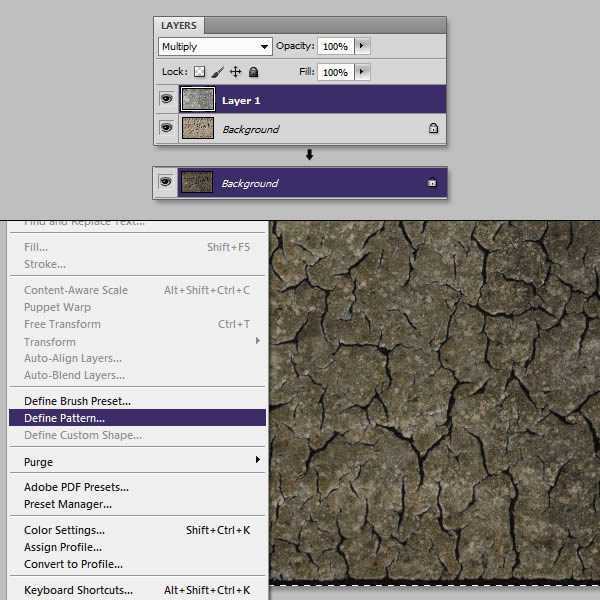Open the Multiply blend mode dropdown
This screenshot has height=600, width=600.
point(215,46)
